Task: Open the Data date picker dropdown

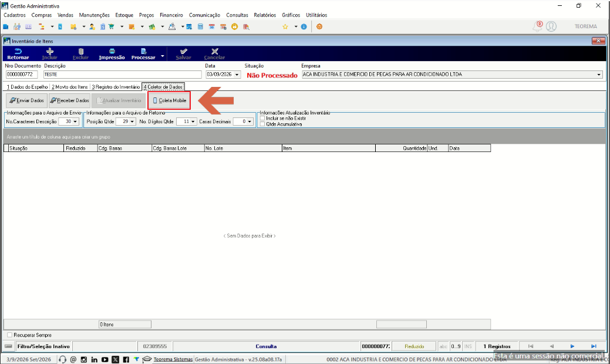Action: coord(237,75)
